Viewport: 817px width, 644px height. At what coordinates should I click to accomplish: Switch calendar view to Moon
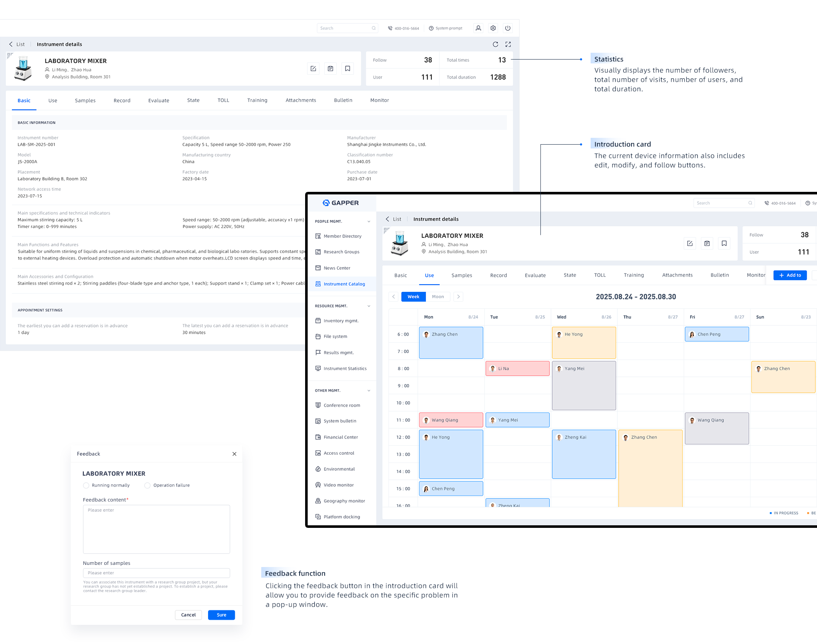pos(438,297)
